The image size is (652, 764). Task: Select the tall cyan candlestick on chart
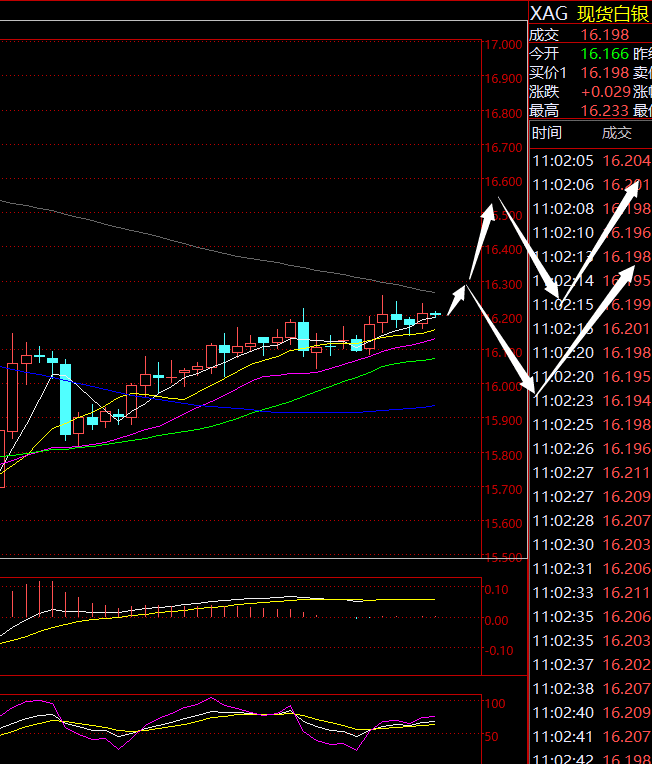click(x=66, y=400)
